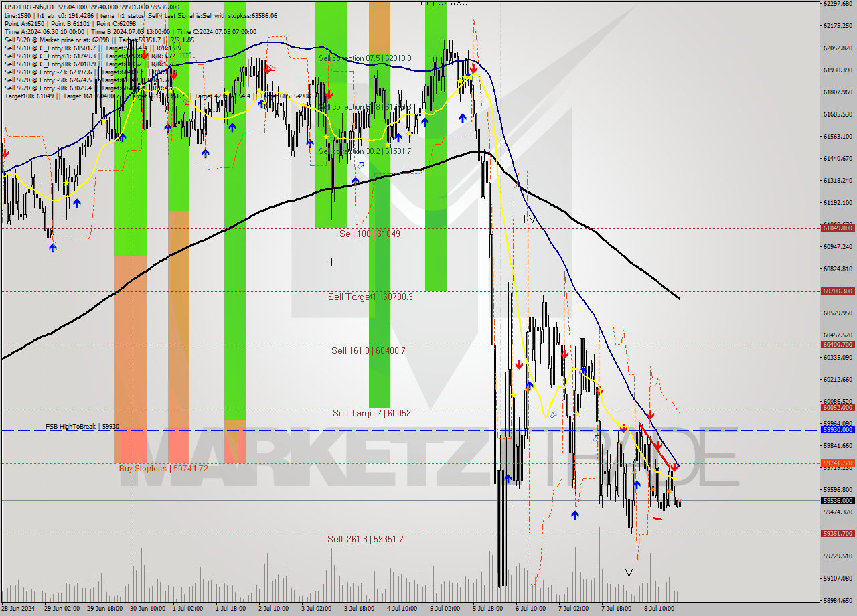Click the 'Sell %10 @ C_Entry61: 61749.3' row
The image size is (857, 616).
(50, 56)
